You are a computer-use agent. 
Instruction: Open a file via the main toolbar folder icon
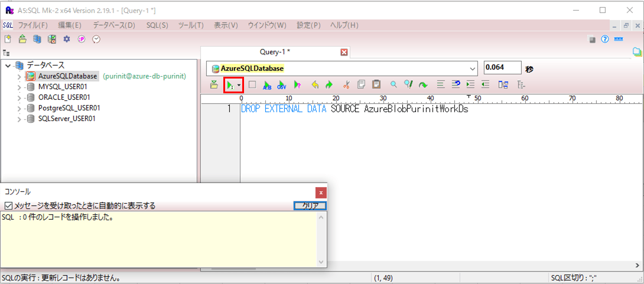(x=22, y=40)
